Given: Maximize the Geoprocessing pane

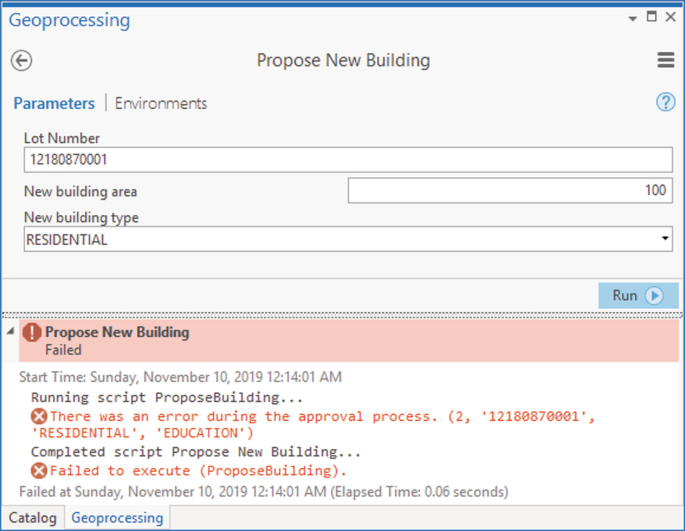Looking at the screenshot, I should 651,17.
